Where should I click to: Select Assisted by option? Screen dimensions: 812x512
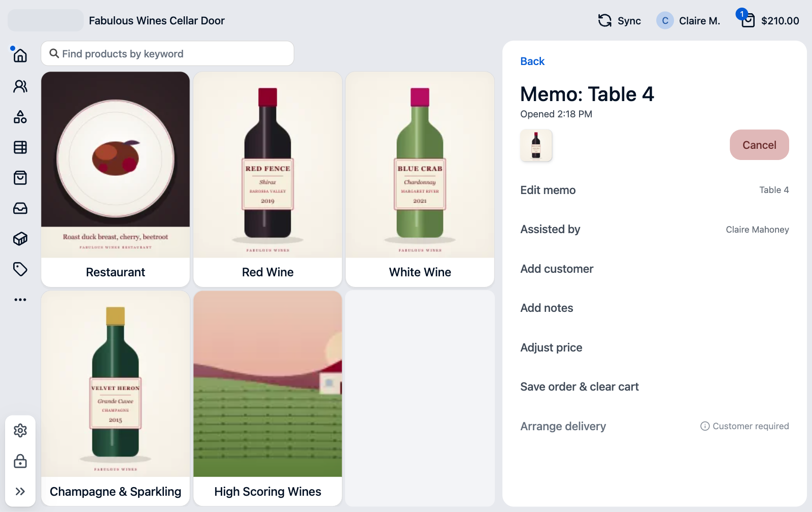click(x=655, y=230)
